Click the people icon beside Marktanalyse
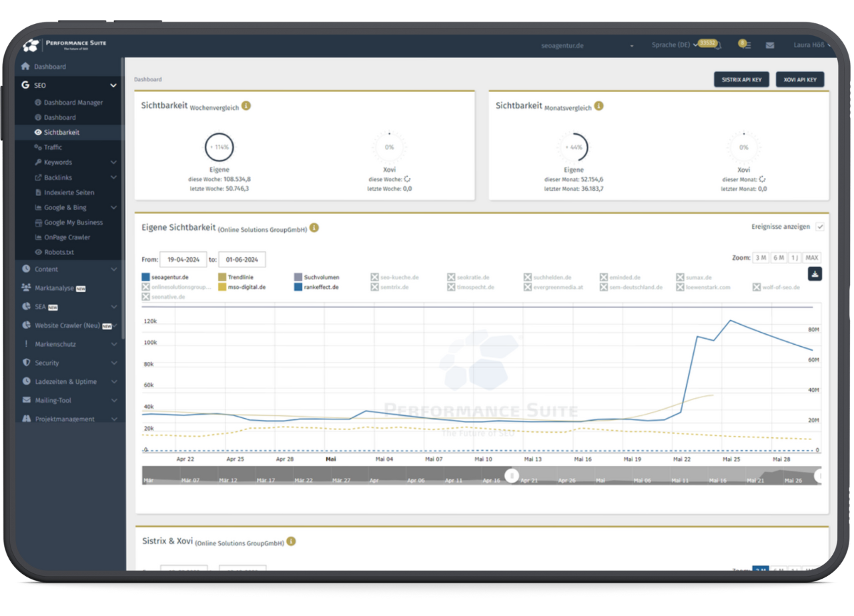The width and height of the screenshot is (854, 616). (26, 288)
